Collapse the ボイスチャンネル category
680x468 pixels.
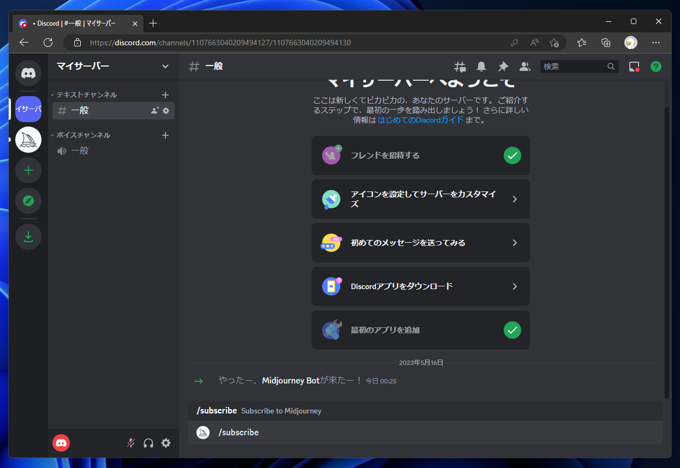(81, 135)
